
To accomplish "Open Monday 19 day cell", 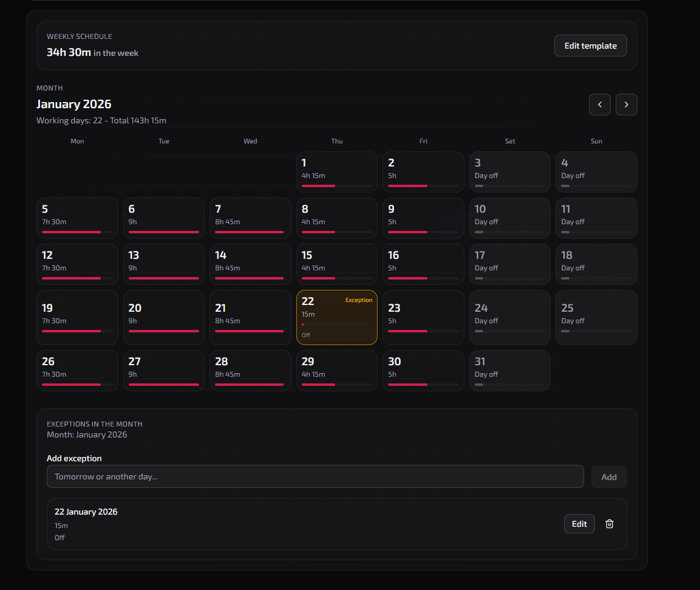I will tap(77, 317).
